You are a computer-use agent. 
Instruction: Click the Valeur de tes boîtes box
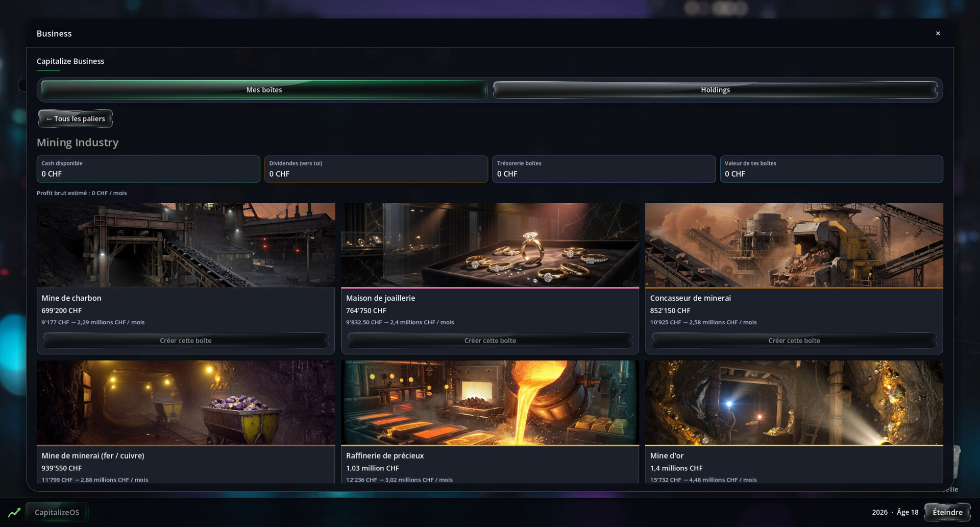click(831, 169)
